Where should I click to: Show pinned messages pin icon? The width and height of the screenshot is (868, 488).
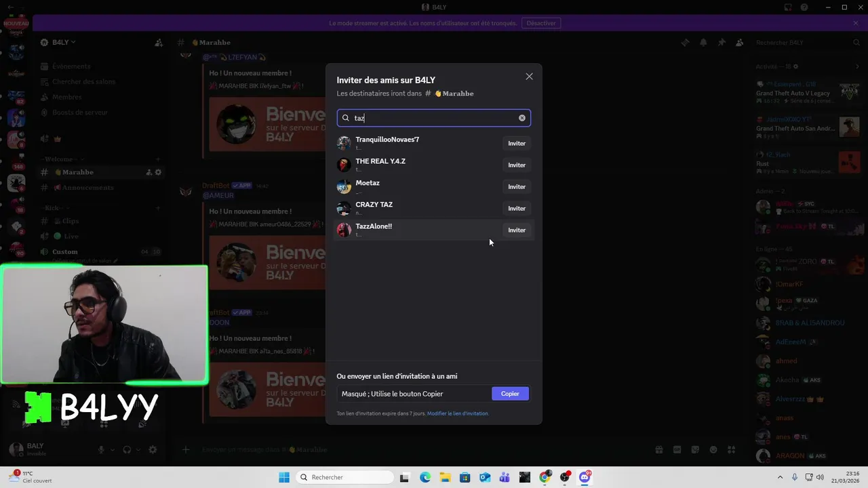(x=722, y=43)
